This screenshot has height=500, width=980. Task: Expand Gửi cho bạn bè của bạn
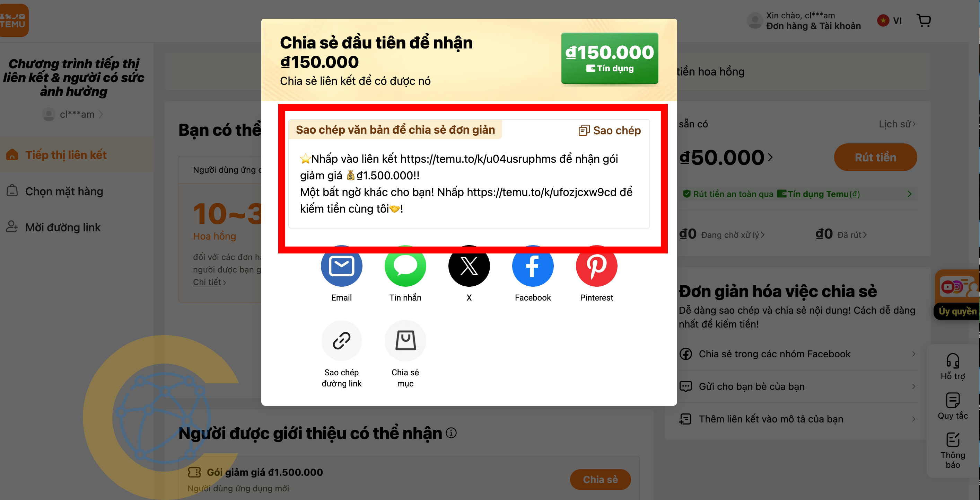pos(798,386)
